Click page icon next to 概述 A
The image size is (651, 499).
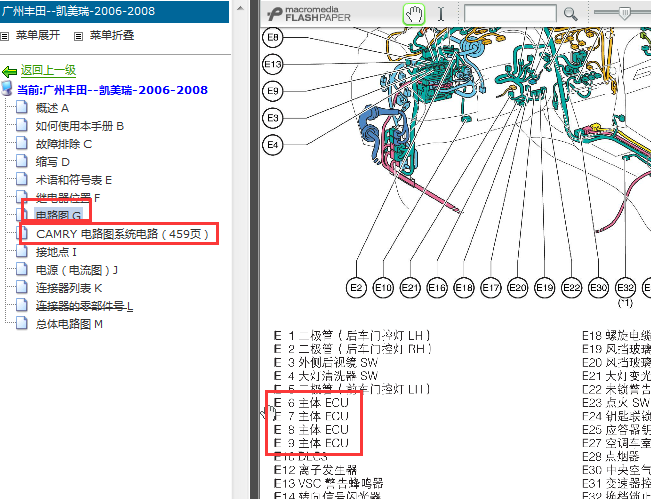[22, 107]
